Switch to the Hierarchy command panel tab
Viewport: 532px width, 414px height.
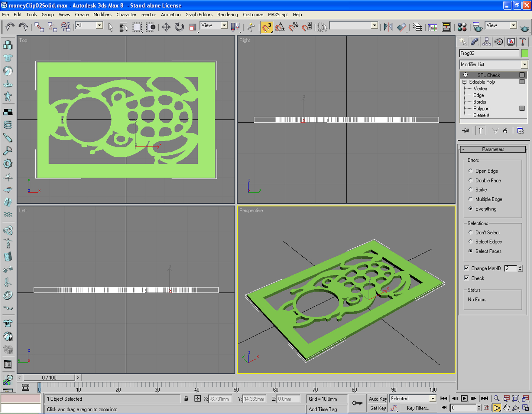pos(487,41)
